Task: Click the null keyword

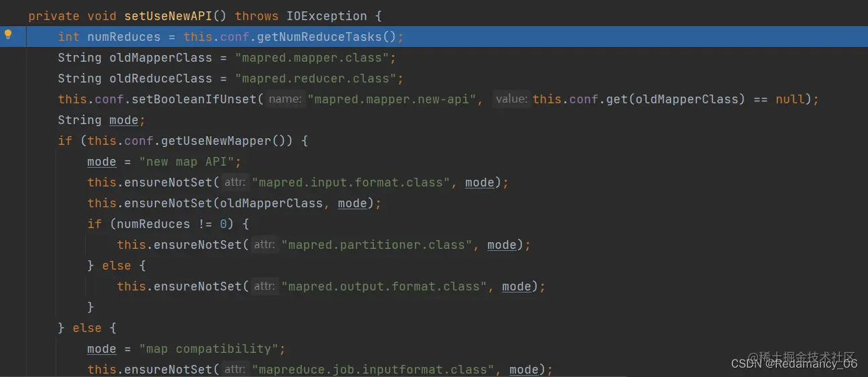Action: (790, 99)
